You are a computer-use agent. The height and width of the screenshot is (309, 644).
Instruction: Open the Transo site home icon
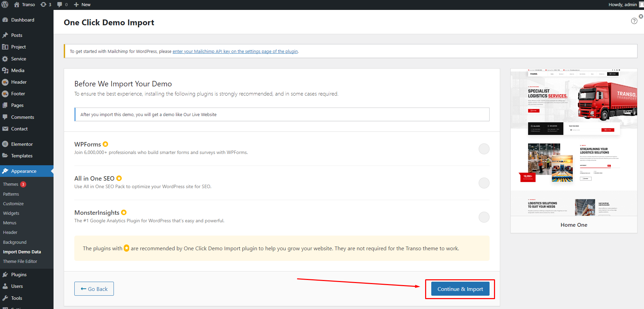[x=17, y=4]
